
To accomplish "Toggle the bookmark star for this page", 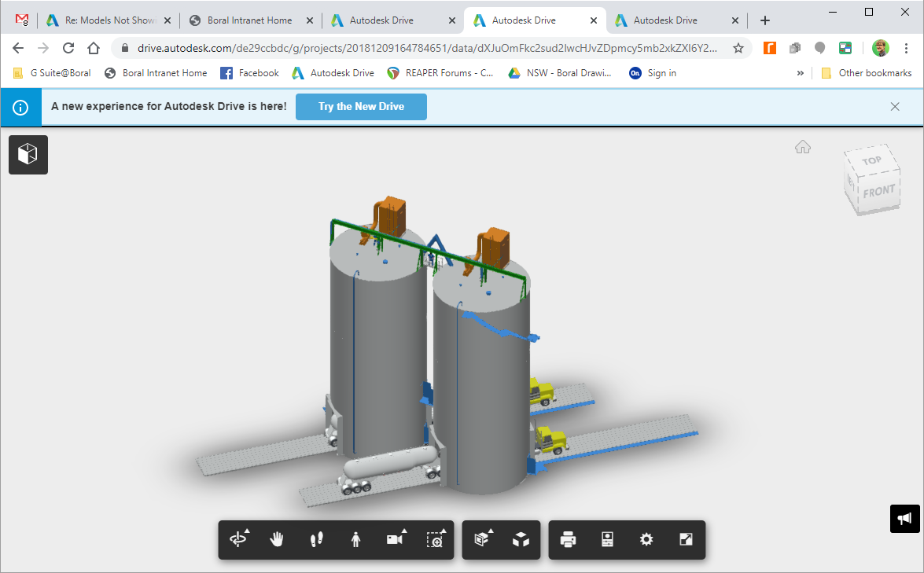I will click(738, 47).
